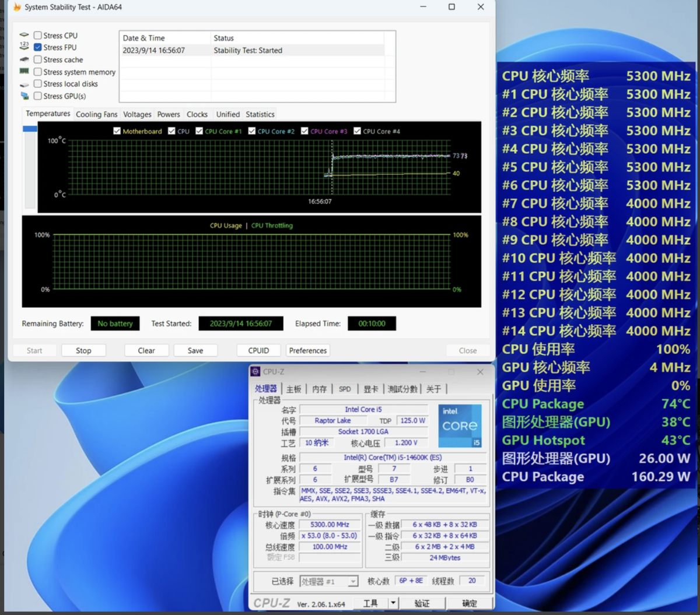Confirm with the 确定 button
This screenshot has width=700, height=615.
[x=470, y=603]
